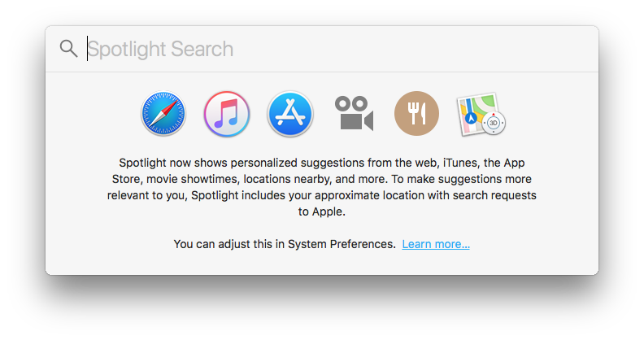
Task: Click the words "You can adjust this"
Action: tap(215, 244)
